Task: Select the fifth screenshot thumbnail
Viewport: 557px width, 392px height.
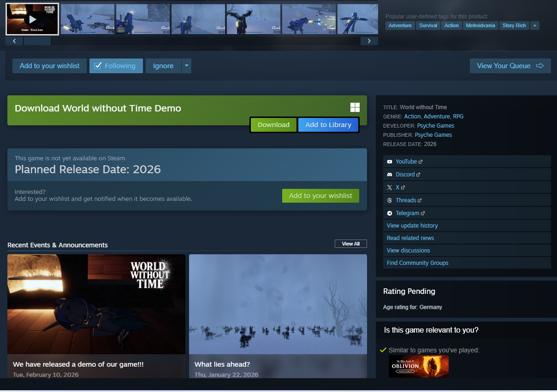Action: 254,19
